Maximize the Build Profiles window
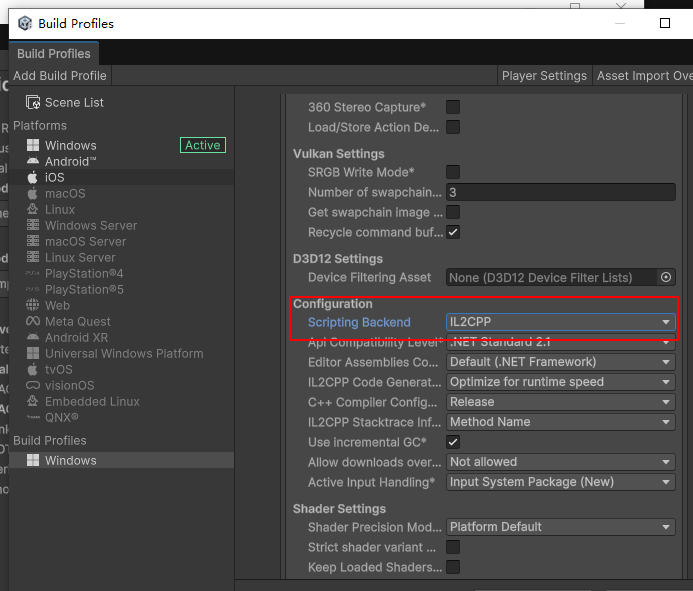 (x=665, y=23)
